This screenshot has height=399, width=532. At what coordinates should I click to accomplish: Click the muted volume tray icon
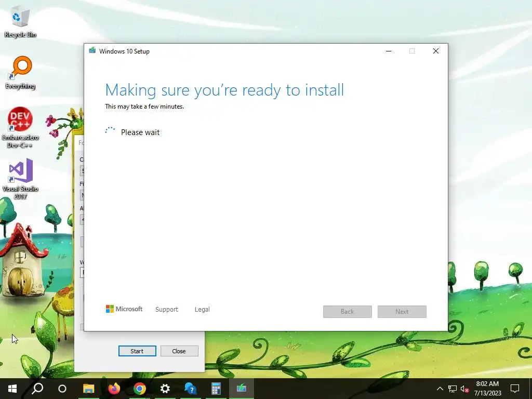coord(465,389)
